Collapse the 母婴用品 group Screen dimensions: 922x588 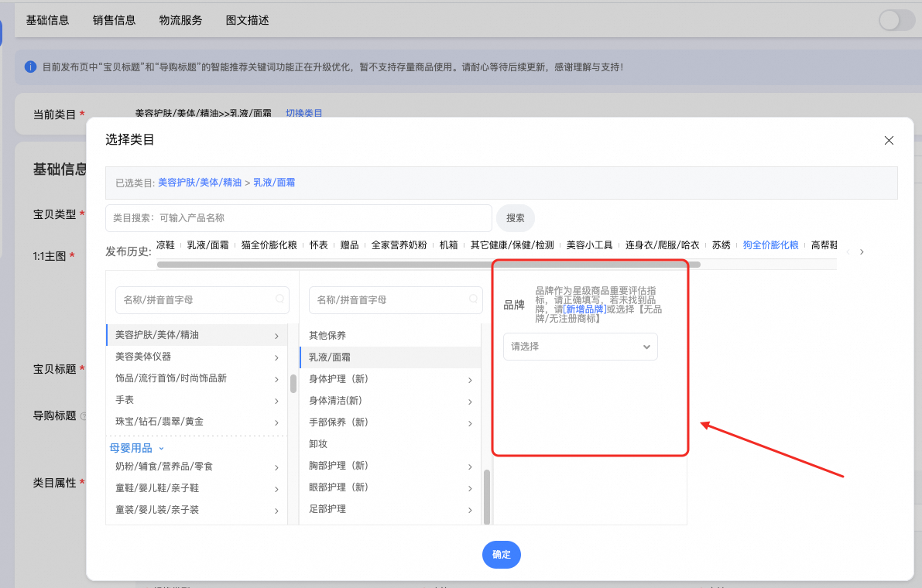161,448
